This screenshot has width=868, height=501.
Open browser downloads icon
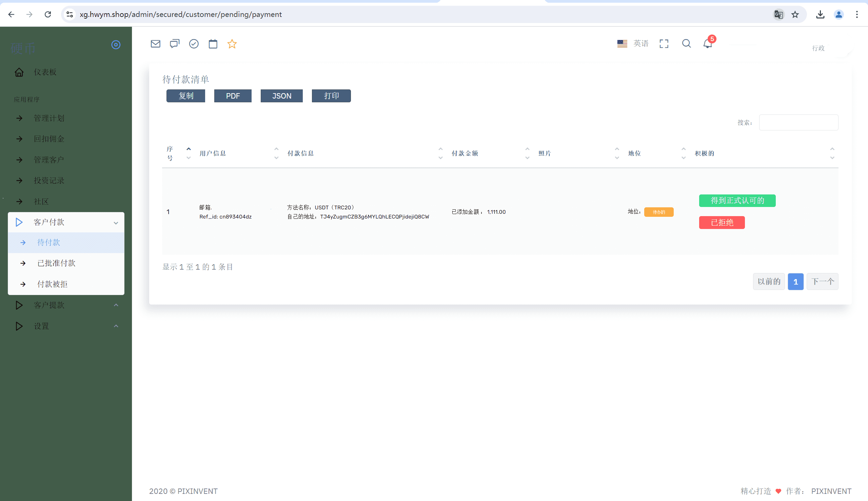(x=820, y=15)
